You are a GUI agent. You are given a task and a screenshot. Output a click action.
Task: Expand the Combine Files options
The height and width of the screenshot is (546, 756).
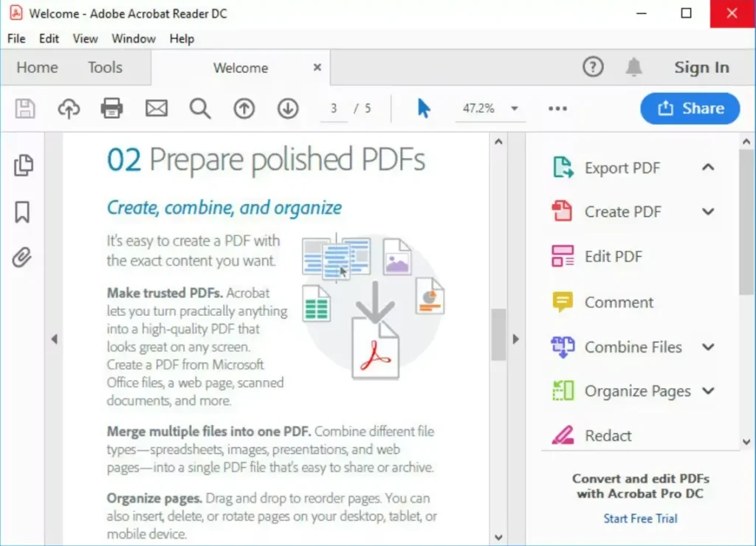coord(708,347)
